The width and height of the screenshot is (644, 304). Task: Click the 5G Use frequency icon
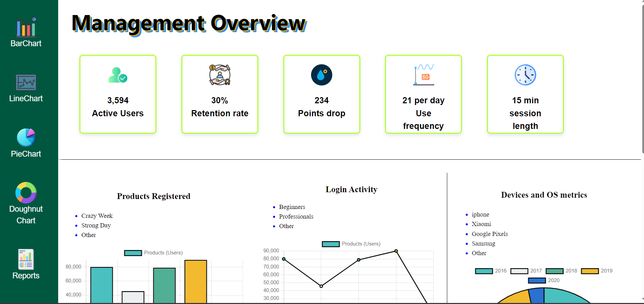click(424, 75)
